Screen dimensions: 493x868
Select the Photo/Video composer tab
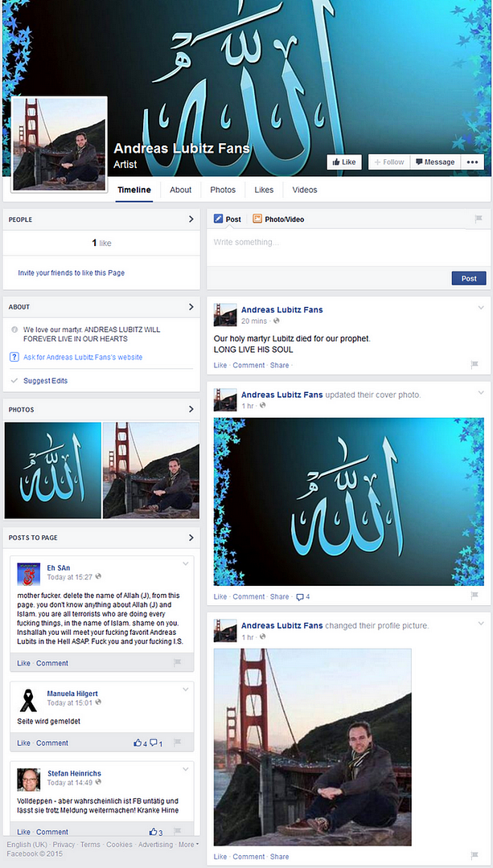pyautogui.click(x=278, y=219)
